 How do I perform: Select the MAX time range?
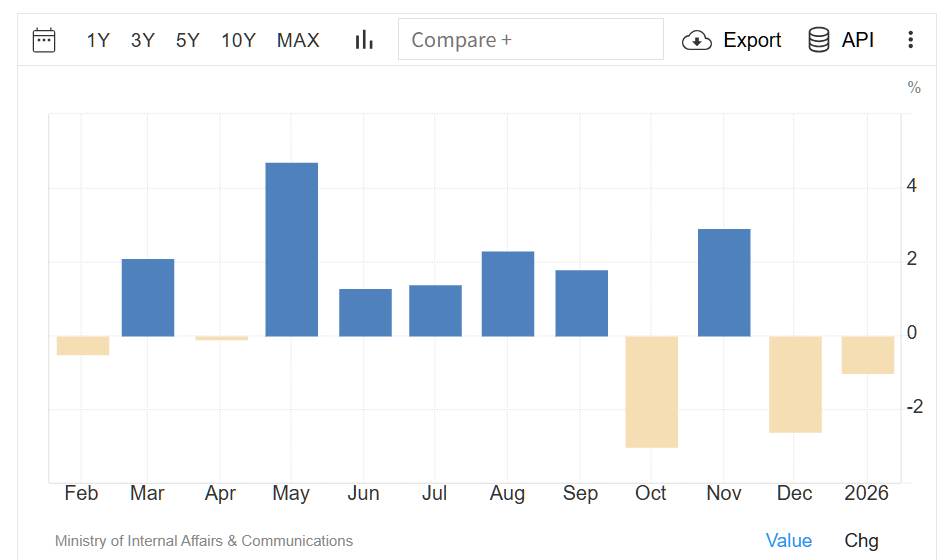coord(298,40)
